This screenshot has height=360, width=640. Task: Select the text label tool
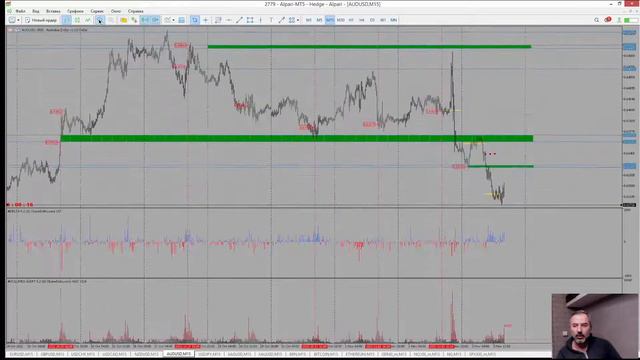pos(271,20)
